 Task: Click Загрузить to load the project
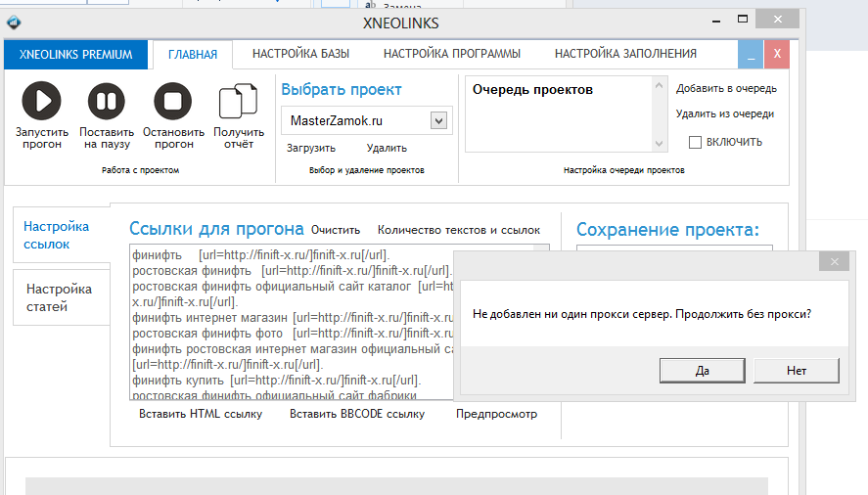[311, 148]
